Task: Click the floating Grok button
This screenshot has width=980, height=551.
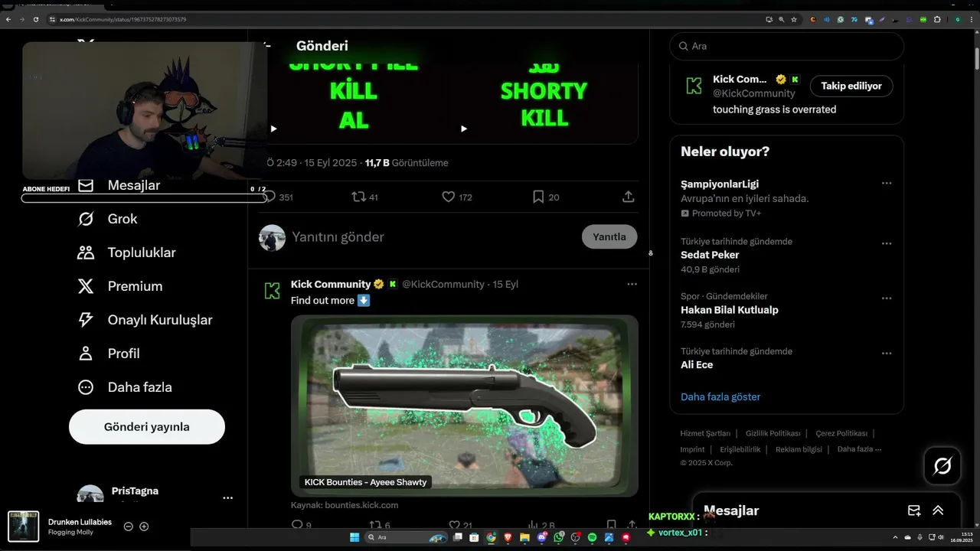Action: coord(942,466)
